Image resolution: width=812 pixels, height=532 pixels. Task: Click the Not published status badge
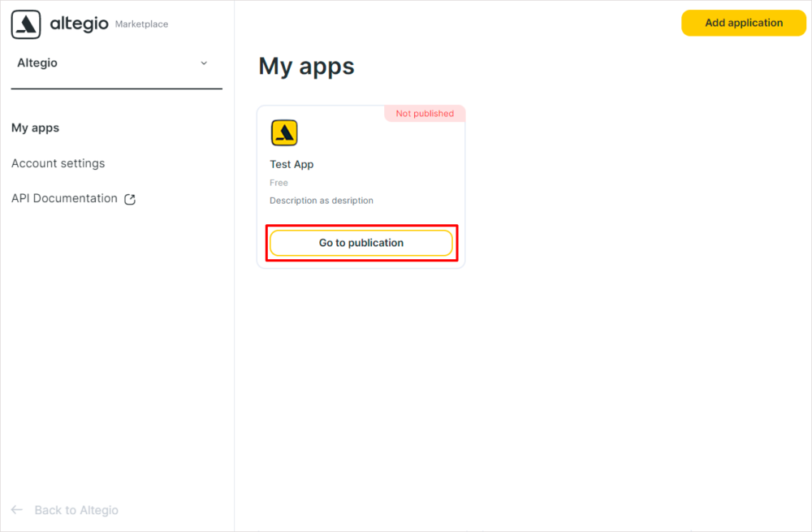tap(425, 114)
